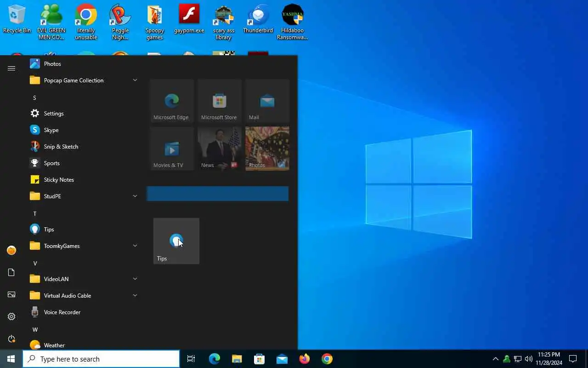Launch Firefox from the taskbar
This screenshot has height=368, width=588.
(x=304, y=359)
